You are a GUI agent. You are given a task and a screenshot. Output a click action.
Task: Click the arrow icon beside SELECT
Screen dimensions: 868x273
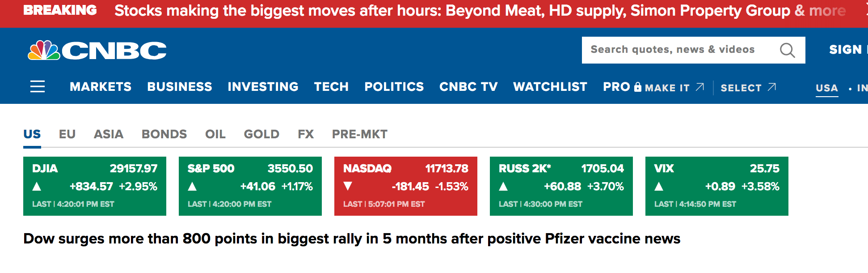click(772, 87)
